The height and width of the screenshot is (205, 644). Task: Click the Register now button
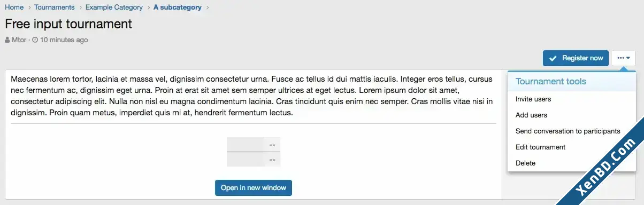point(576,58)
